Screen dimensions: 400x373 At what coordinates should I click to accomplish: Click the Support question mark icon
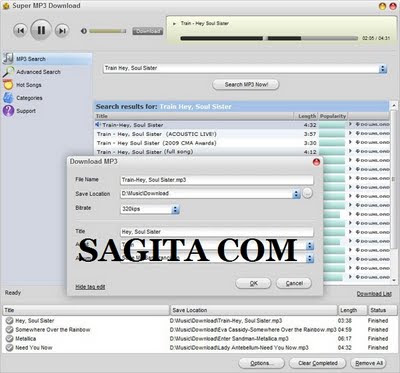tap(8, 111)
